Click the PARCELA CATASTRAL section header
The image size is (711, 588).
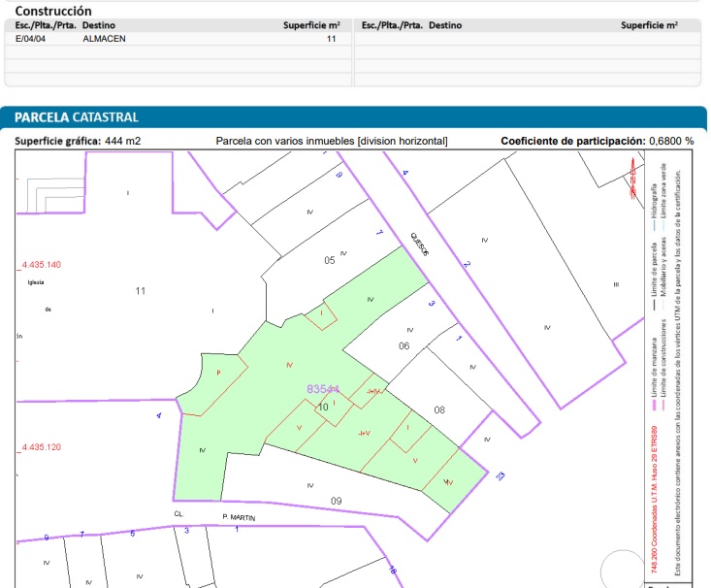coord(77,117)
